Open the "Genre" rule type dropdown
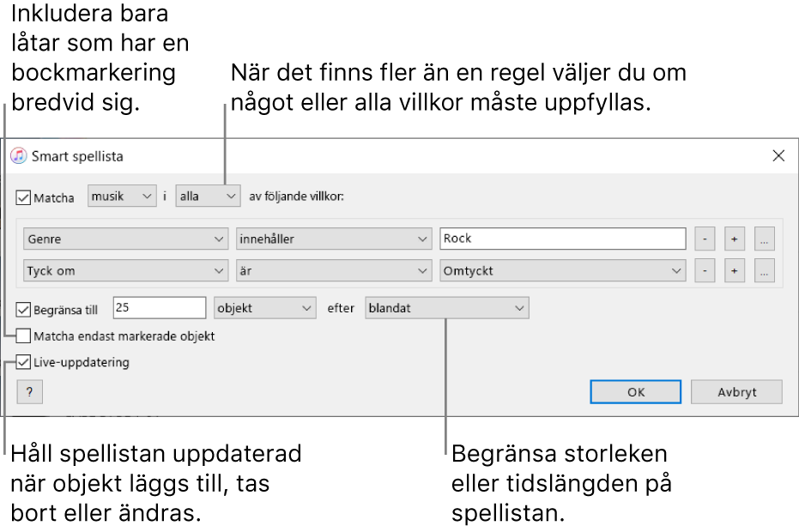The height and width of the screenshot is (532, 799). (x=125, y=239)
